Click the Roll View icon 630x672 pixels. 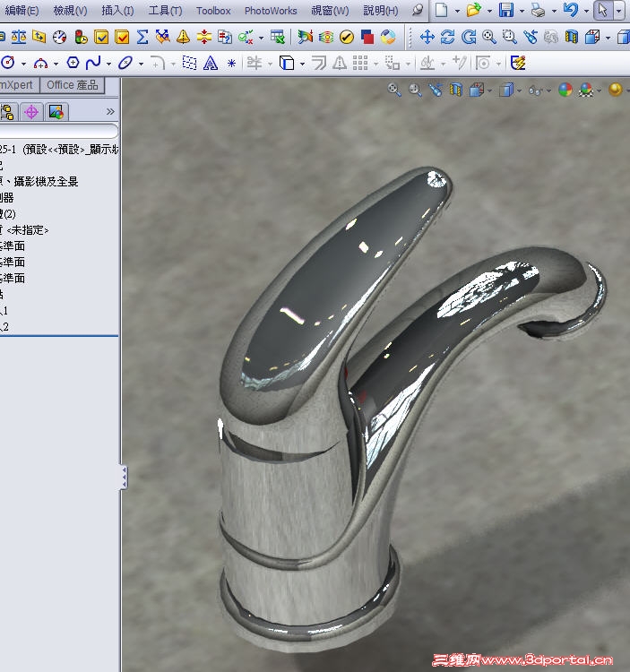tap(469, 38)
